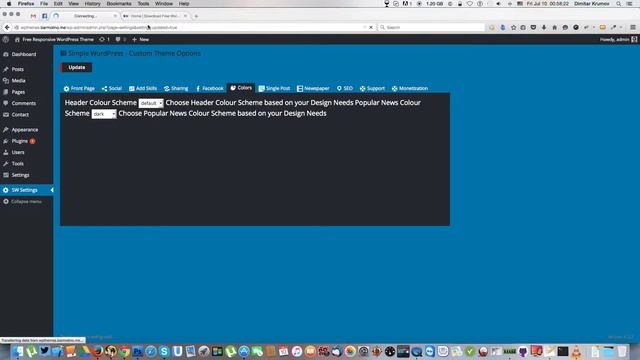Image resolution: width=640 pixels, height=360 pixels.
Task: Open the Tools menu in menu bar
Action: [143, 4]
